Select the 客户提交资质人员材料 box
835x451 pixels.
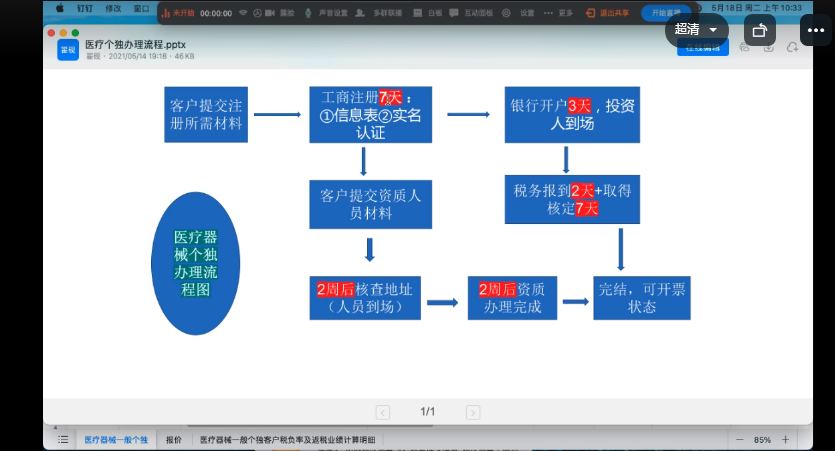[x=371, y=204]
